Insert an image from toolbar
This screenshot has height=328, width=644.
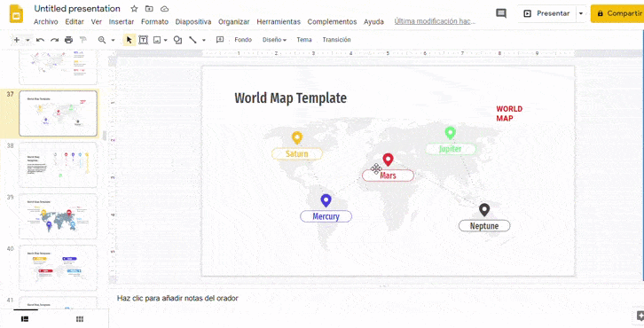click(156, 40)
